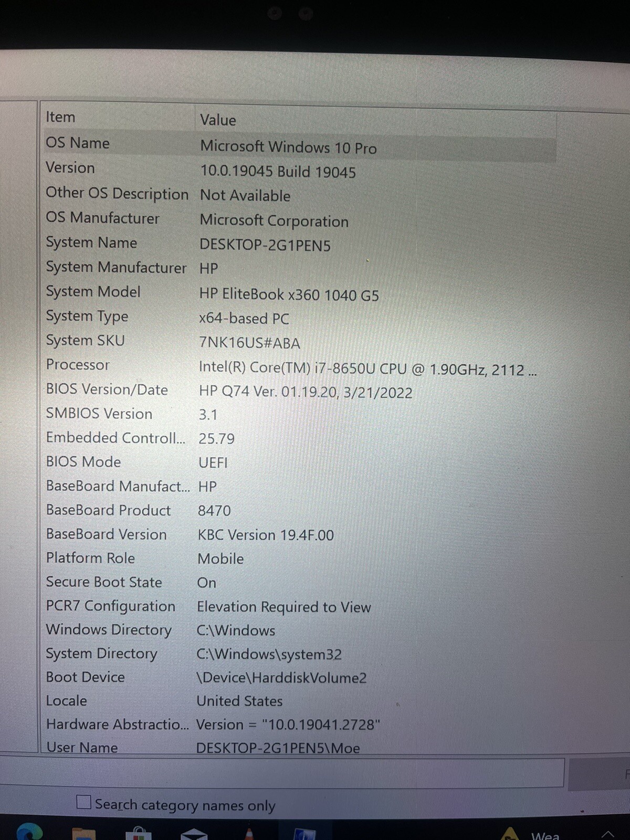Screen dimensions: 630x840
Task: Open File Explorer from the taskbar
Action: 83,833
